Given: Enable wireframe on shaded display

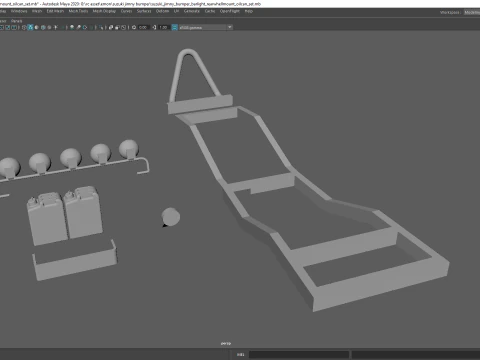Looking at the screenshot, I should pos(43,27).
